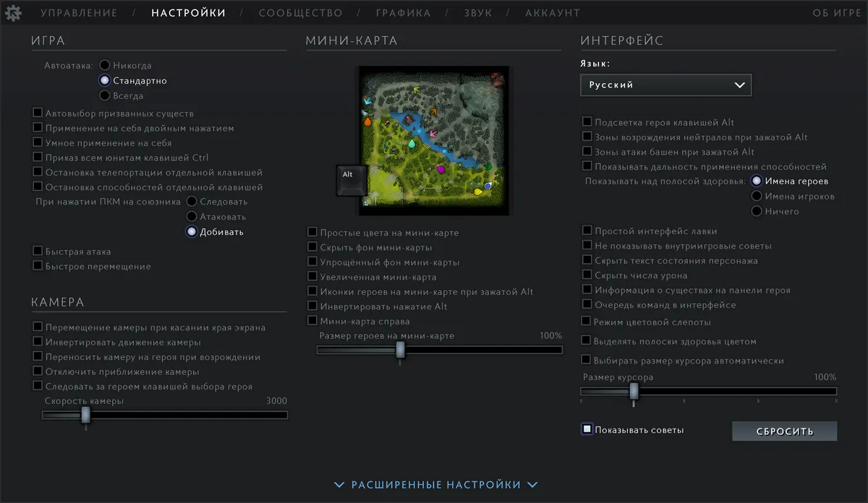Viewport: 868px width, 503px height.
Task: Click the Скорость камеры slider handle
Action: tap(85, 415)
